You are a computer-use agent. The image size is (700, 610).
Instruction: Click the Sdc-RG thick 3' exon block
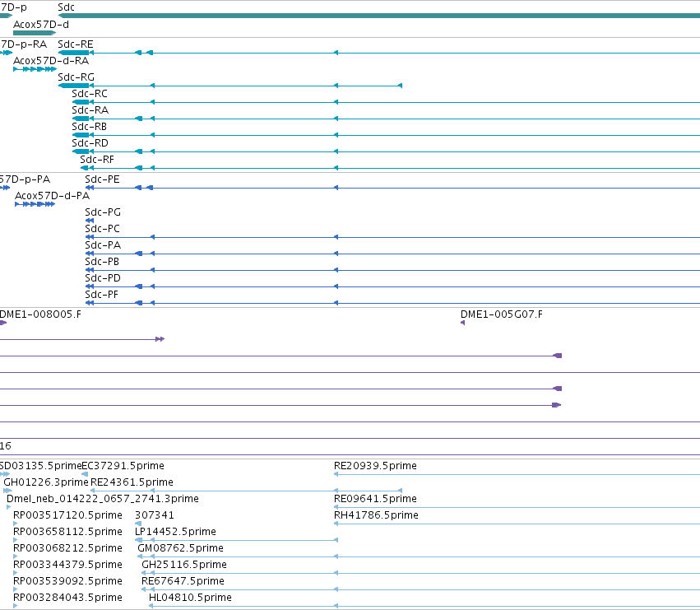pyautogui.click(x=74, y=86)
